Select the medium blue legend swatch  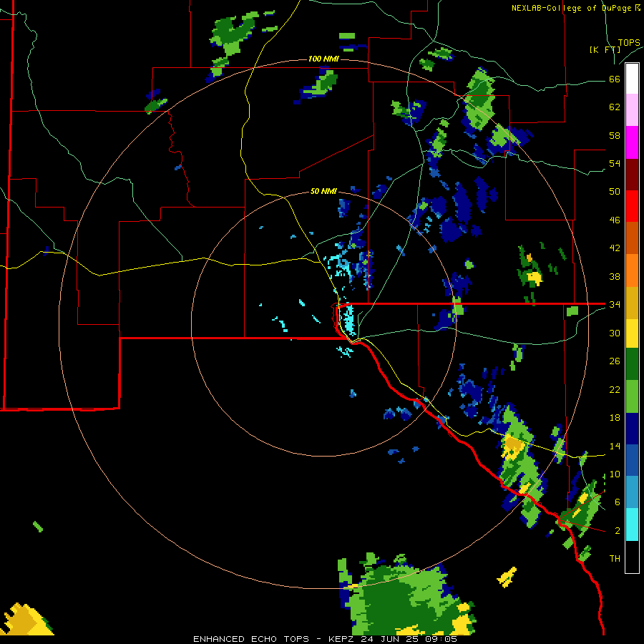pyautogui.click(x=632, y=460)
